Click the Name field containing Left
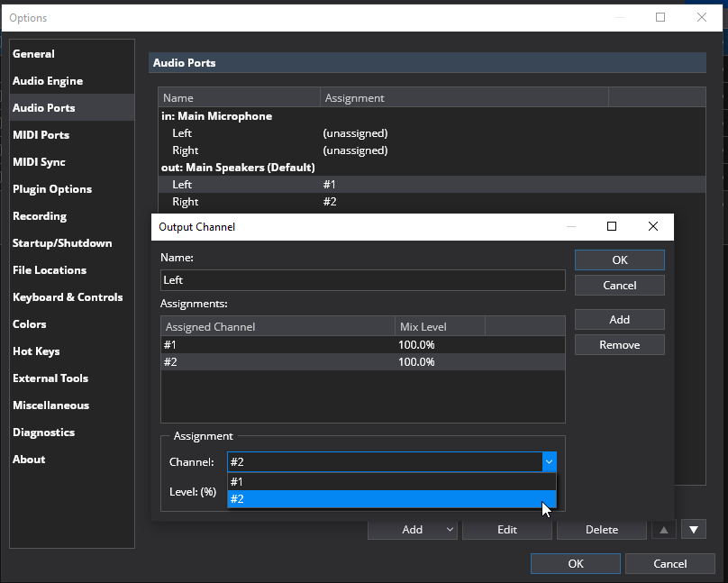728x583 pixels. click(362, 280)
